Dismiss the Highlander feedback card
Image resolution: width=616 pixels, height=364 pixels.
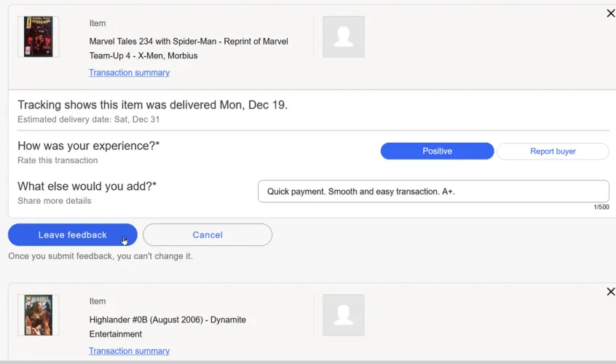(610, 292)
